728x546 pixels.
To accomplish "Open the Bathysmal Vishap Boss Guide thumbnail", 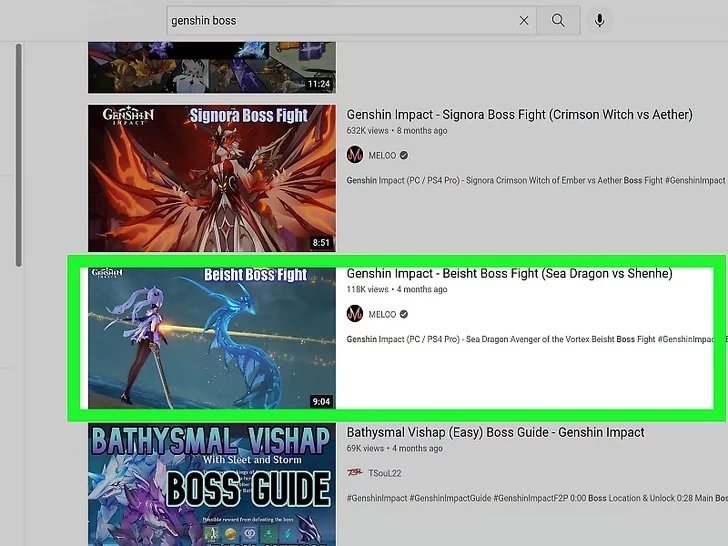I will pyautogui.click(x=212, y=484).
